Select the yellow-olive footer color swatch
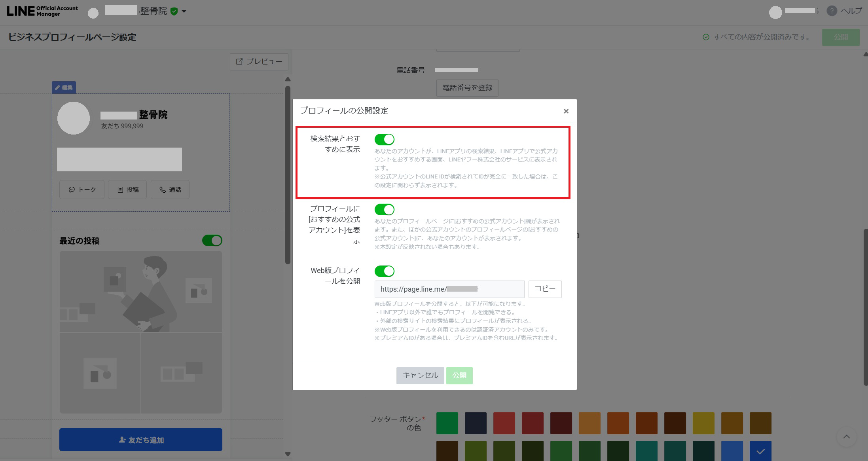Viewport: 868px width, 461px height. [x=703, y=423]
